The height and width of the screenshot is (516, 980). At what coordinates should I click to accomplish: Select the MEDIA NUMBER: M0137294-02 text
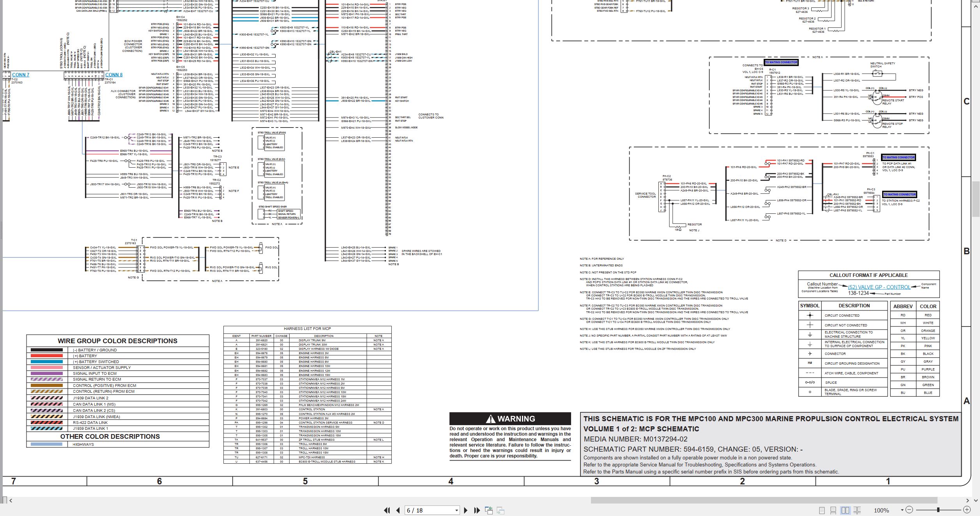tap(635, 439)
